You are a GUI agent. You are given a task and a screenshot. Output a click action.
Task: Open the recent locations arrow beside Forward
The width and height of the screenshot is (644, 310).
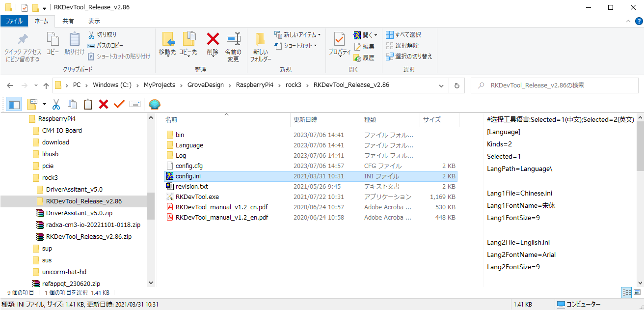coord(36,85)
